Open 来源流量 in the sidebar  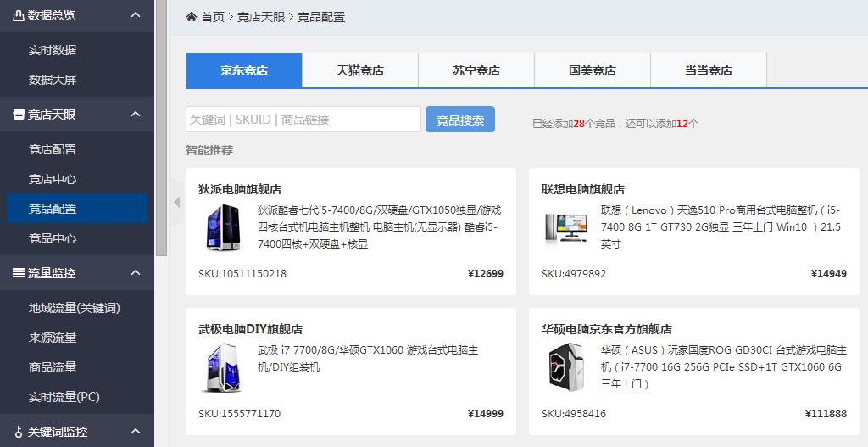(x=53, y=338)
